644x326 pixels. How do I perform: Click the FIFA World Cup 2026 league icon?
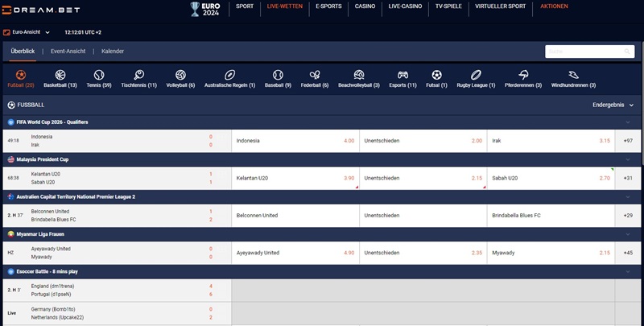tap(11, 122)
